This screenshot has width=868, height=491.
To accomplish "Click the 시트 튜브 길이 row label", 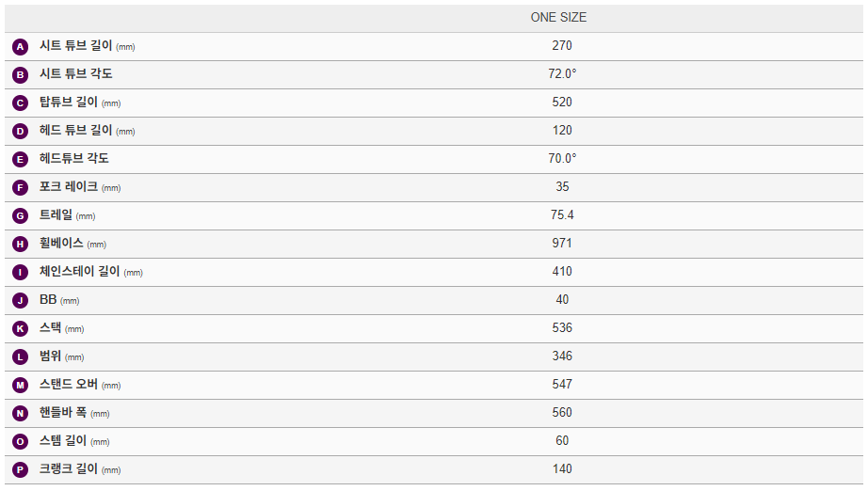I will pyautogui.click(x=75, y=46).
